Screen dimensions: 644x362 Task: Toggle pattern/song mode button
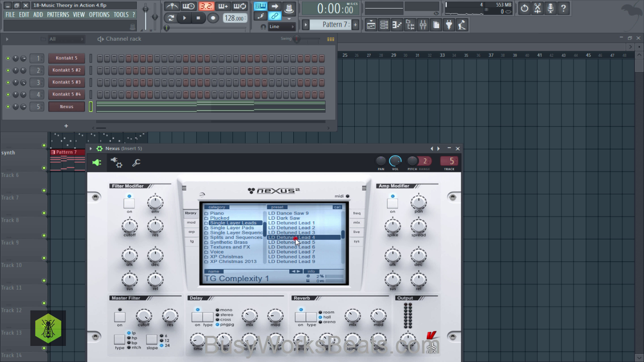pos(171,18)
